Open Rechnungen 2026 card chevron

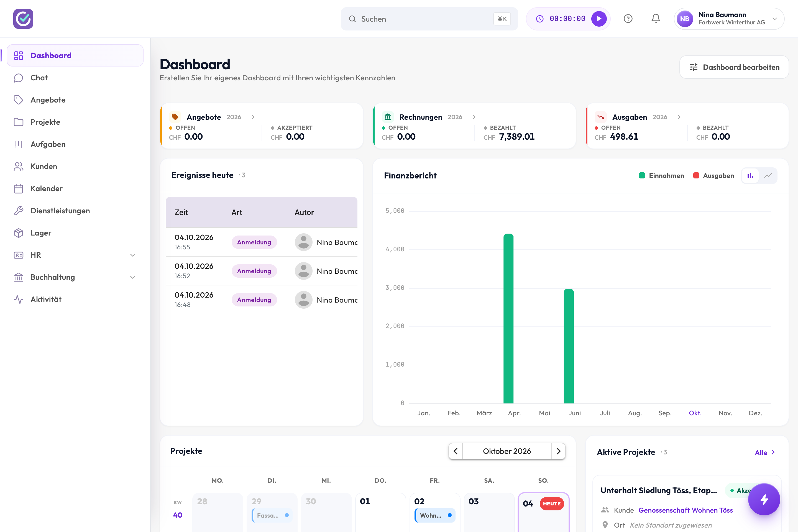[x=474, y=117]
